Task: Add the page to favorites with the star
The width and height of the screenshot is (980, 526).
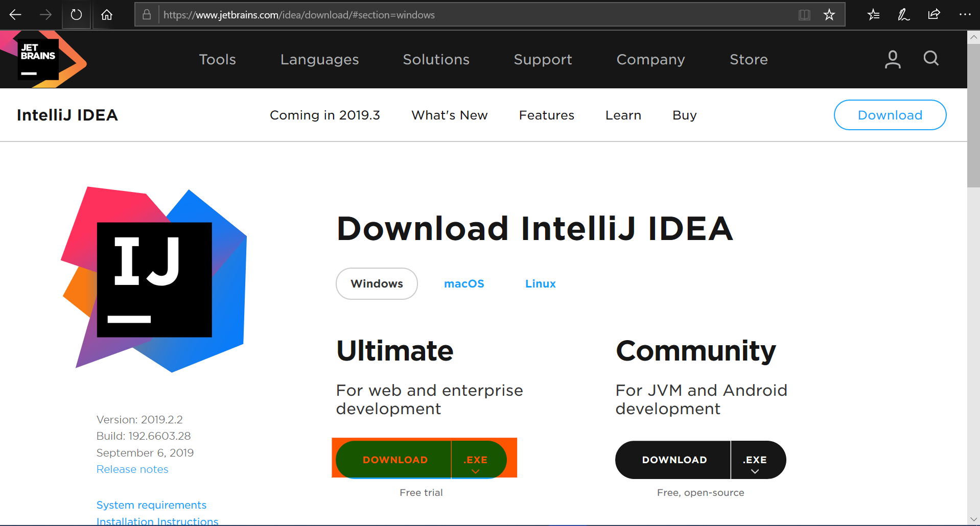Action: pos(829,15)
